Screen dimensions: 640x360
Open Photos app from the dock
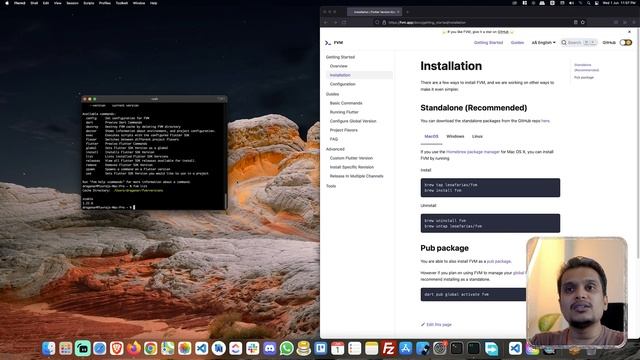coord(184,348)
